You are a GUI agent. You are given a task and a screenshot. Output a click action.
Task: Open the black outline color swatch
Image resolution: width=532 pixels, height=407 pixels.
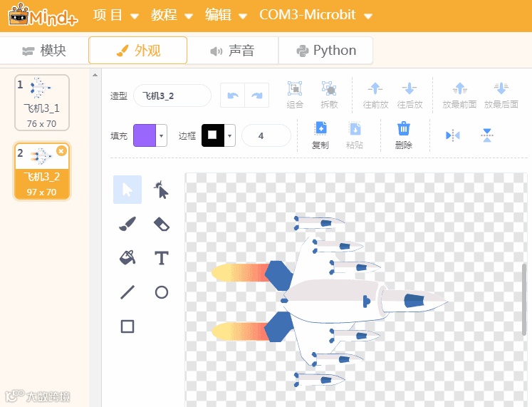(x=213, y=135)
